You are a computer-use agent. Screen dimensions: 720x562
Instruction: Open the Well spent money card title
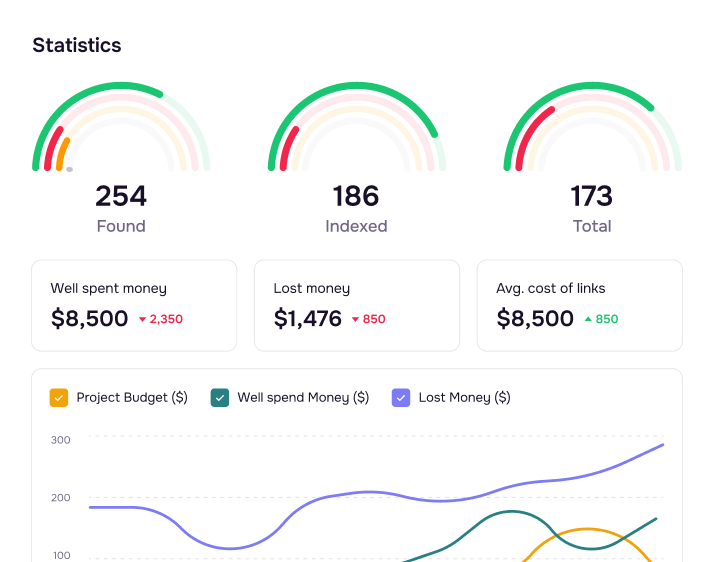pos(108,288)
